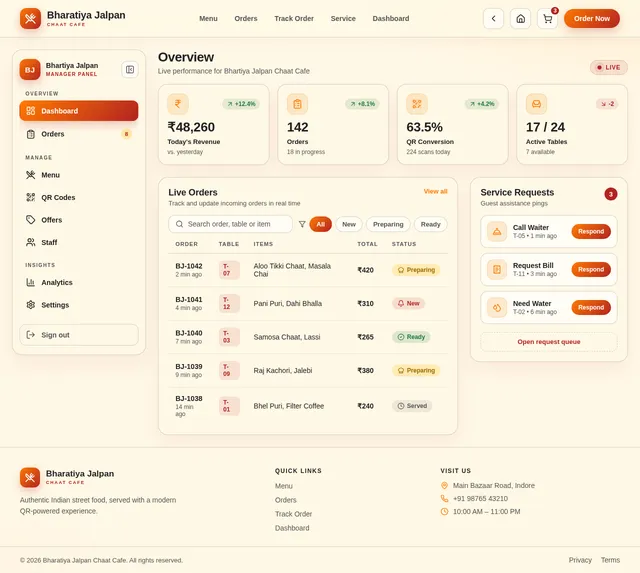Click the clipboard icon on Orders card
The height and width of the screenshot is (573, 640).
[297, 104]
